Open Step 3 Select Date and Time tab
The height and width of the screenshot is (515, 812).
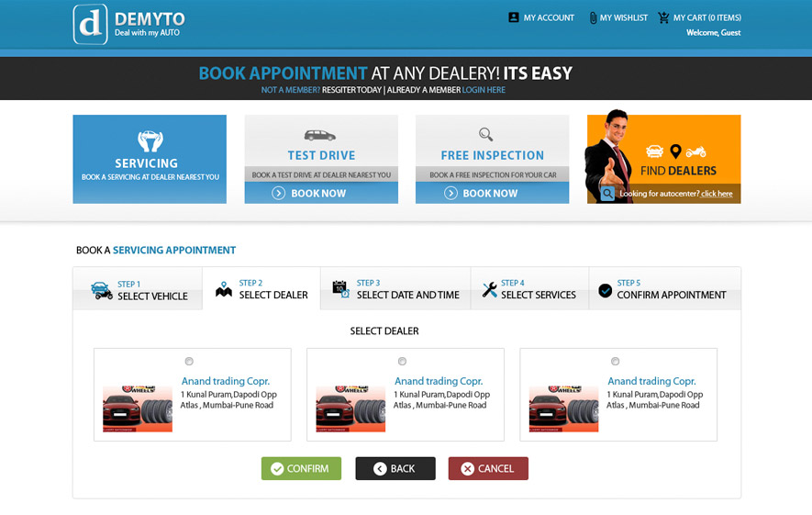tap(395, 290)
